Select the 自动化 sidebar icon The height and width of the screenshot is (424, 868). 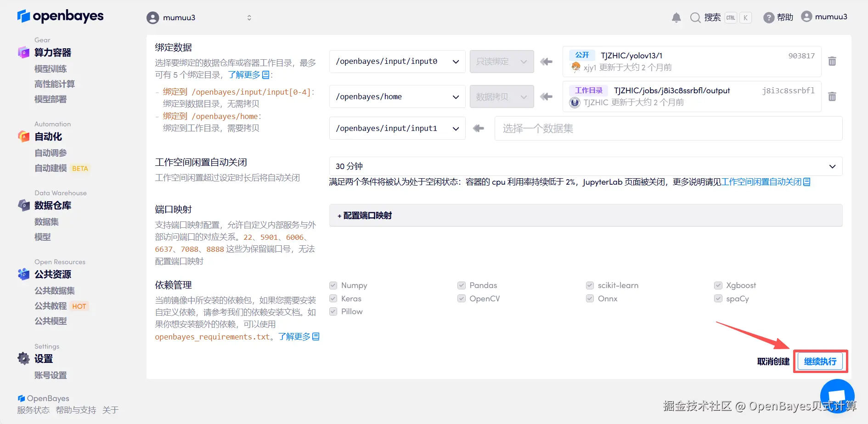point(23,136)
